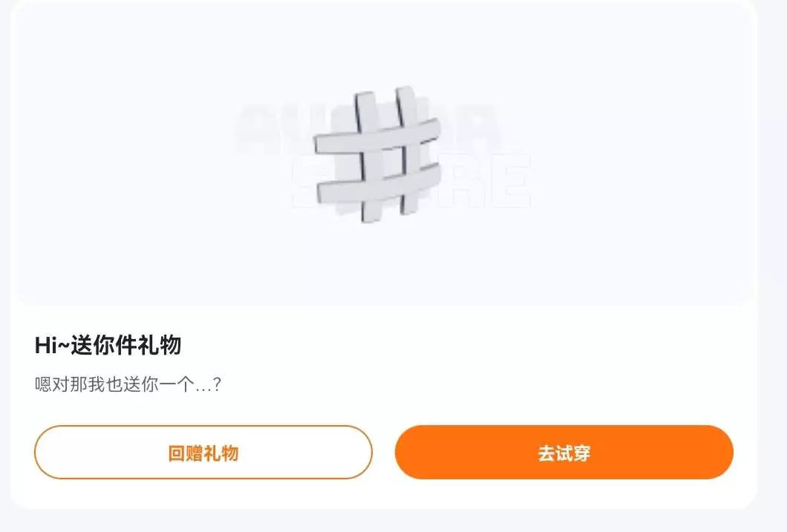Click the Hi~送你件礼物 heading
This screenshot has height=532, width=787.
(108, 345)
